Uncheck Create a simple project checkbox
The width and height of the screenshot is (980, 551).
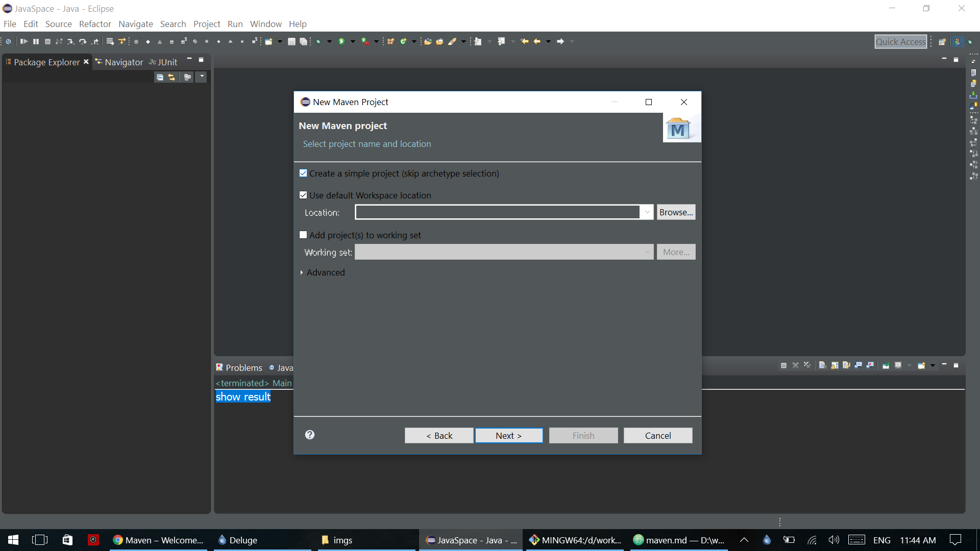coord(303,173)
